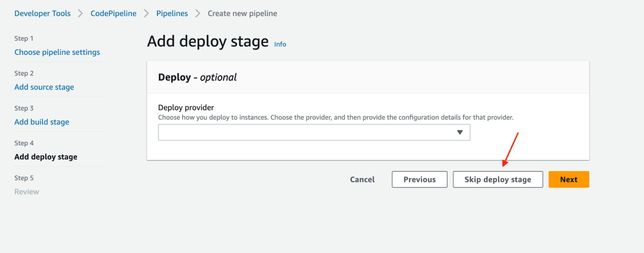The image size is (644, 253).
Task: Click the Skip deploy stage button
Action: [498, 179]
